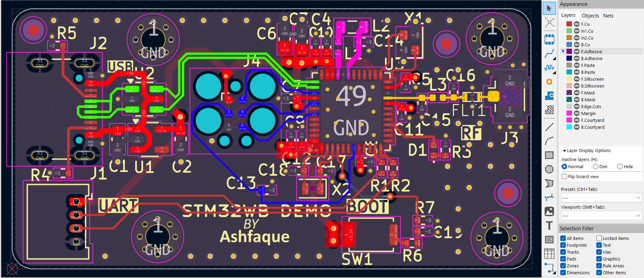Enable the Flip board view checkbox
The image size is (644, 278).
(x=564, y=176)
